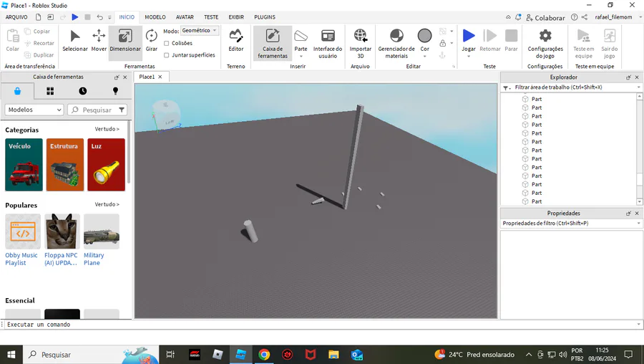Click the Colaborar button
The width and height of the screenshot is (644, 364).
(545, 18)
